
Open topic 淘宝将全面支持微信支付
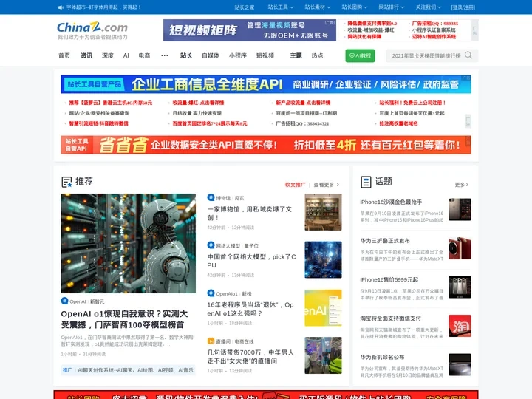pos(391,318)
